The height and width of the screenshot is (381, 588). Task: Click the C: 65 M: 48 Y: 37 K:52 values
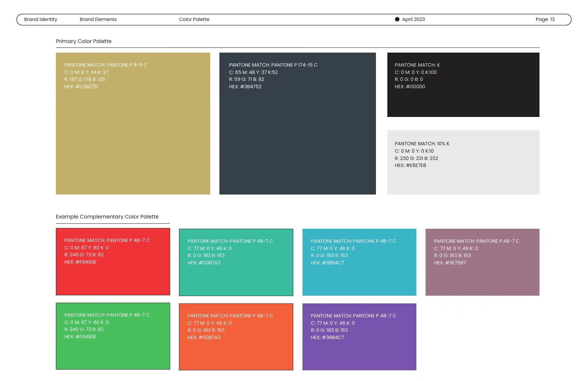[x=253, y=72]
